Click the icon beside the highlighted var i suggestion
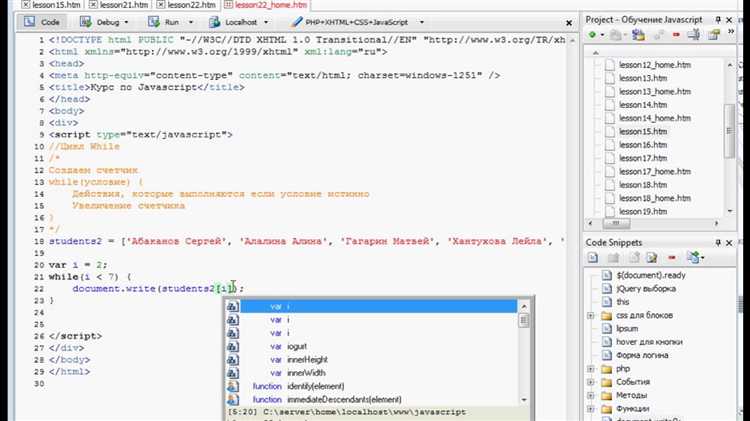The image size is (750, 421). click(232, 306)
